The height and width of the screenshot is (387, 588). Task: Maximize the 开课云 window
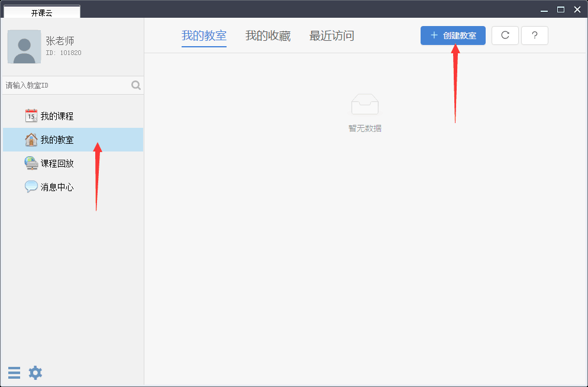click(x=561, y=9)
